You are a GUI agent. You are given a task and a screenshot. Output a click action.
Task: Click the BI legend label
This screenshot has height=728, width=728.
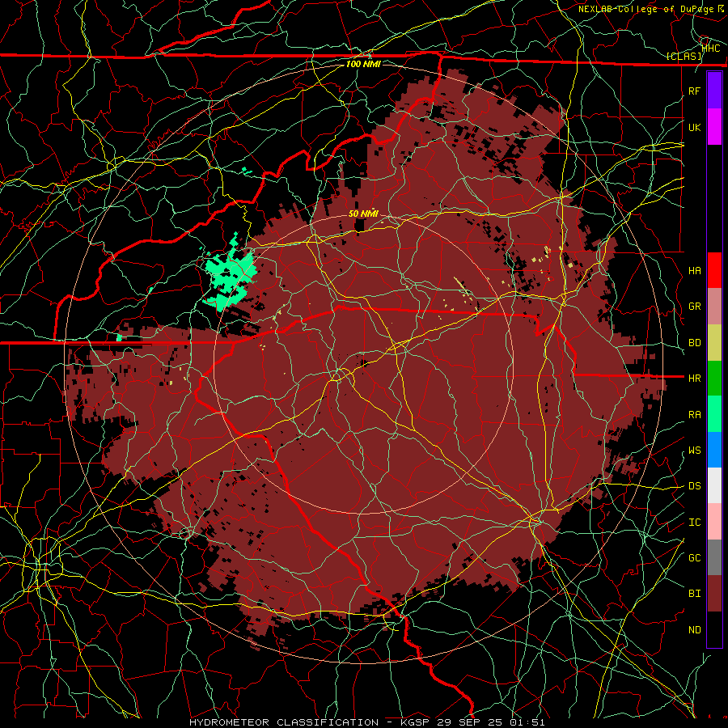coord(694,594)
